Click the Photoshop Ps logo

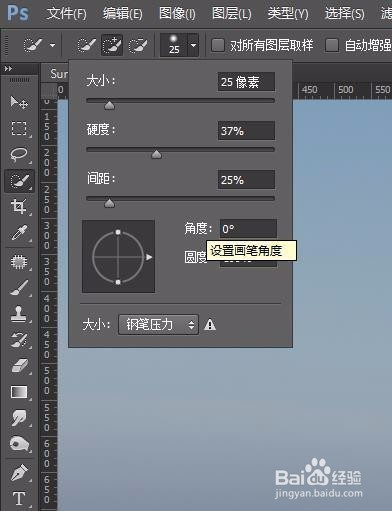point(18,13)
